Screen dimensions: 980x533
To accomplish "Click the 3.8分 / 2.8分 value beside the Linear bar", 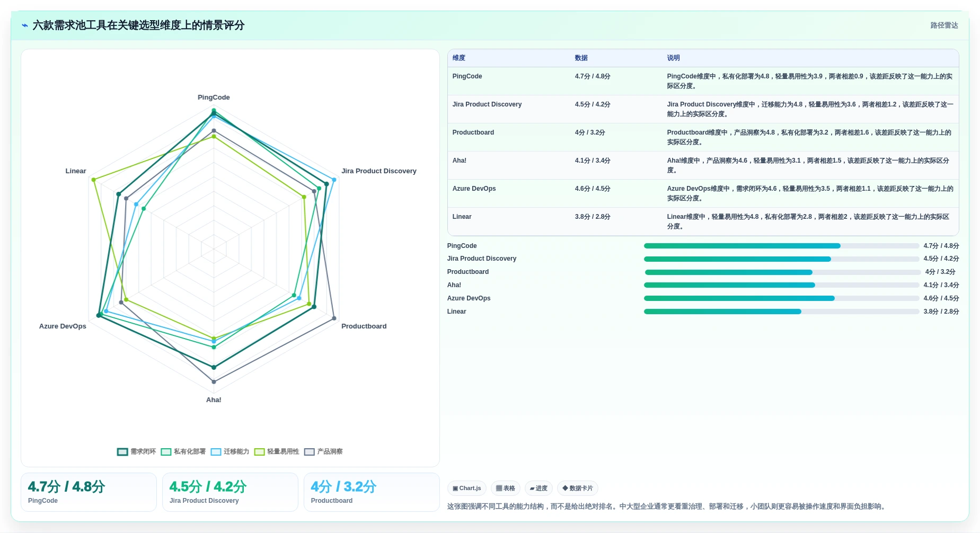I will point(941,312).
